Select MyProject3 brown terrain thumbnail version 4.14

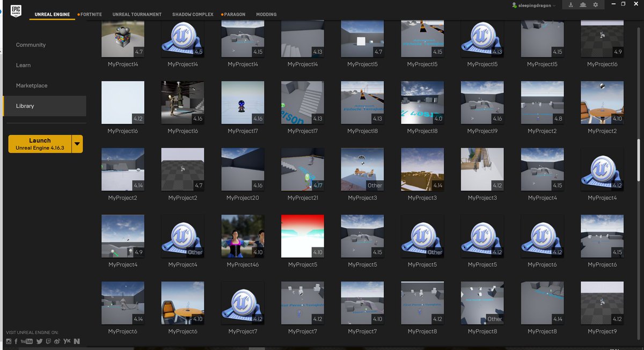click(x=422, y=169)
